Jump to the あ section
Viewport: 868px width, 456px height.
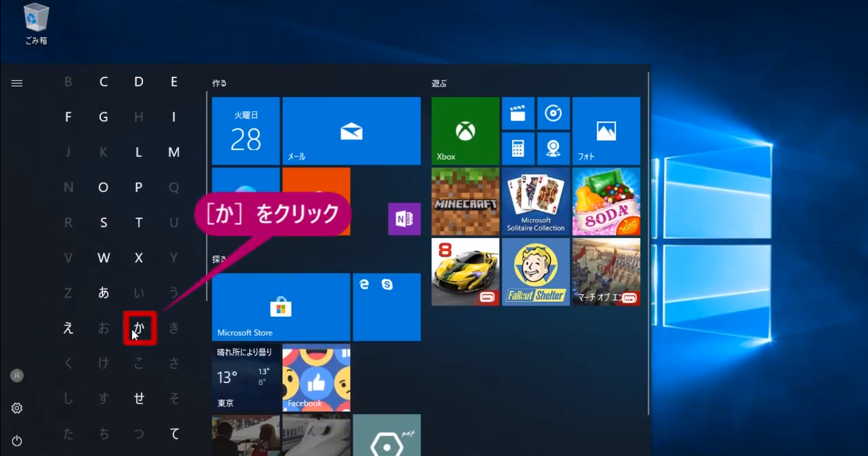pos(104,293)
